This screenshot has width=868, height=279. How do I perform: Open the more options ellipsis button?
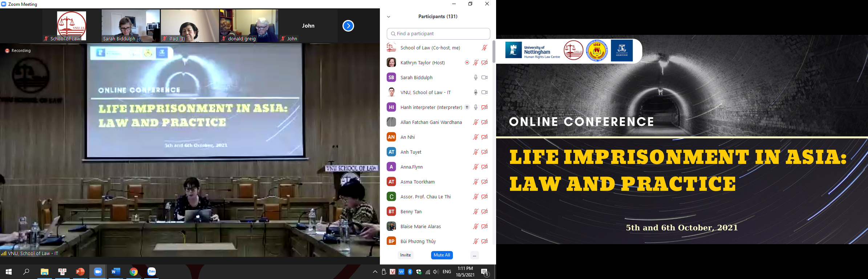tap(474, 255)
